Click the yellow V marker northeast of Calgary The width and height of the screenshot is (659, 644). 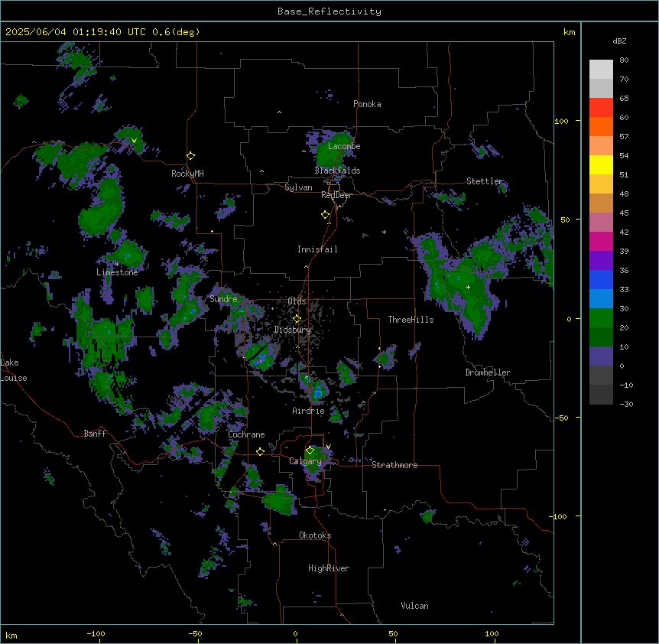(328, 447)
